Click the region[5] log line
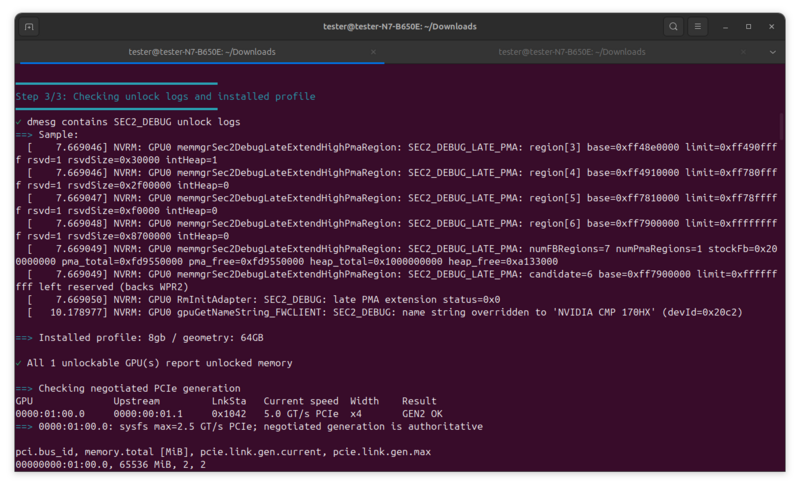800x488 pixels. pyautogui.click(x=396, y=204)
